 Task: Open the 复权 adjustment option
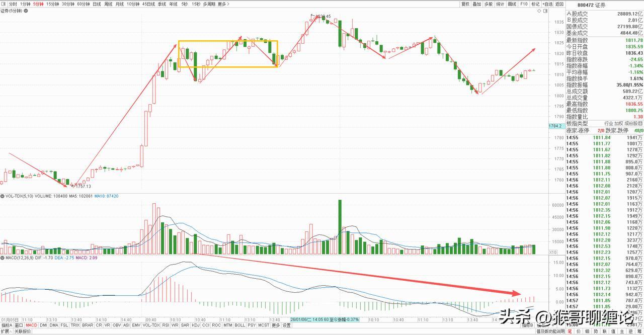point(466,4)
